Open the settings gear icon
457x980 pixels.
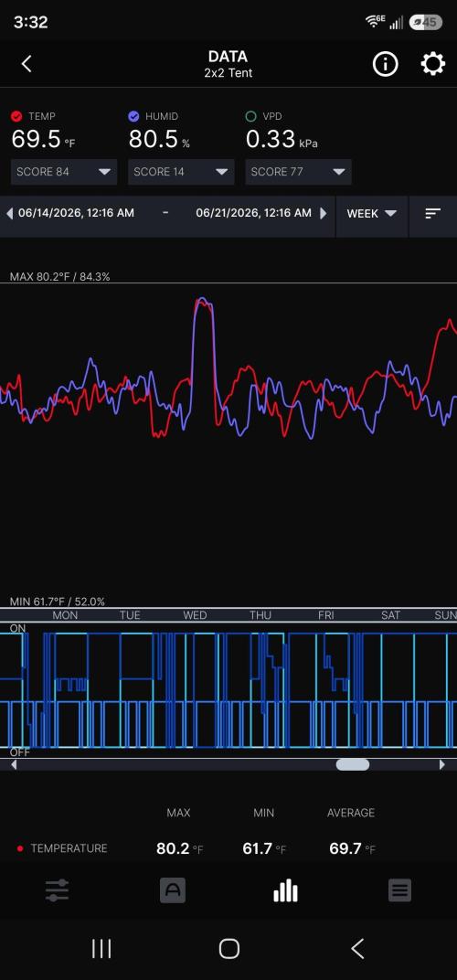click(x=432, y=64)
